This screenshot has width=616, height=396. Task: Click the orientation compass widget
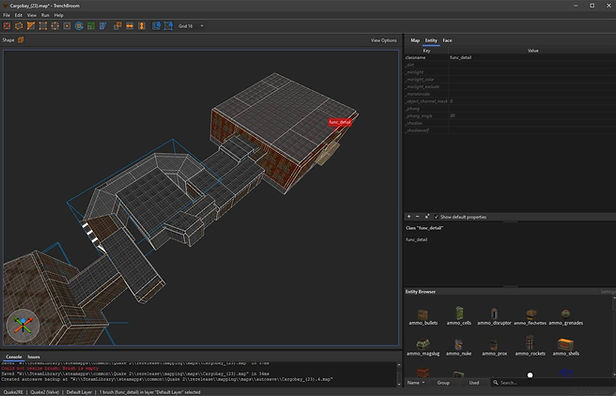23,325
